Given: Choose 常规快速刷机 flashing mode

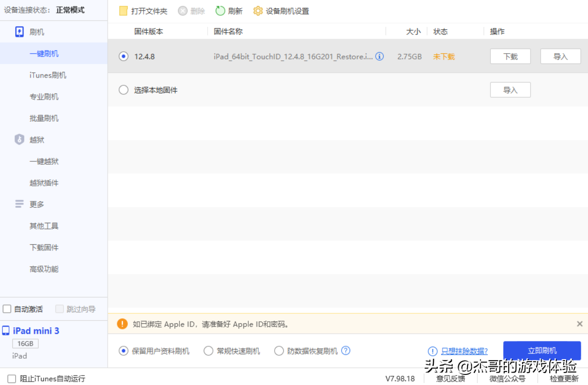Looking at the screenshot, I should (x=209, y=351).
